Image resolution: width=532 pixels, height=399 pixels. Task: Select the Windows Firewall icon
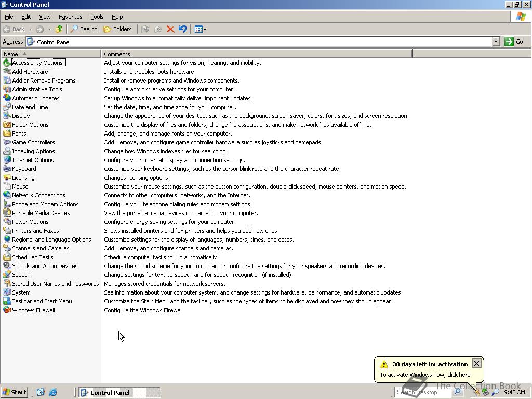click(x=7, y=310)
